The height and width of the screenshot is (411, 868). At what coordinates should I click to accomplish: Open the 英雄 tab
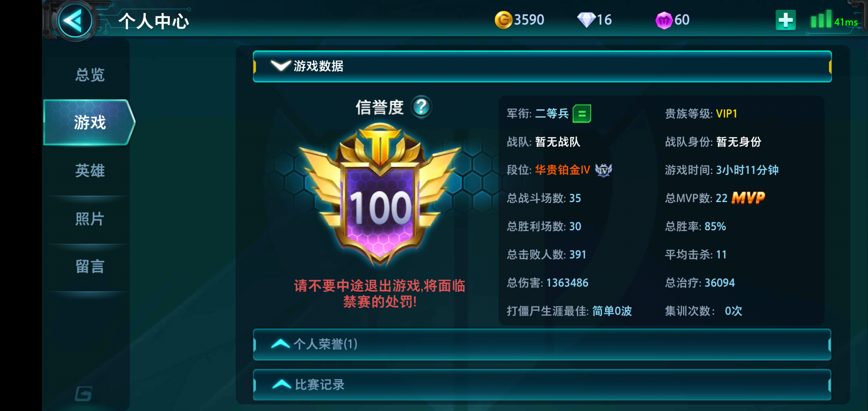[x=90, y=170]
